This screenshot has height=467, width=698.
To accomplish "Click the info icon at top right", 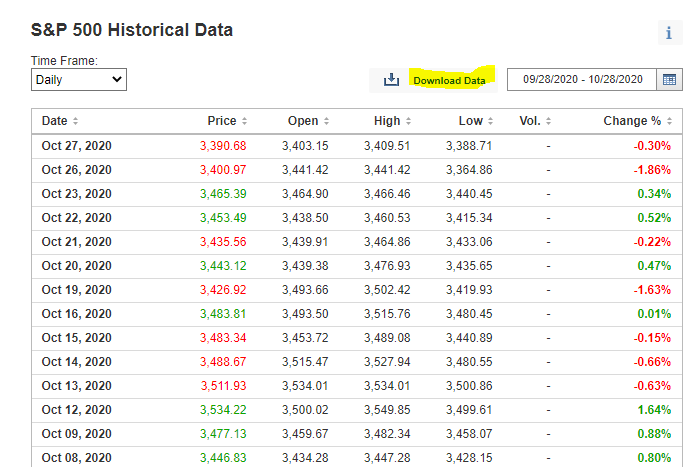I will [669, 33].
